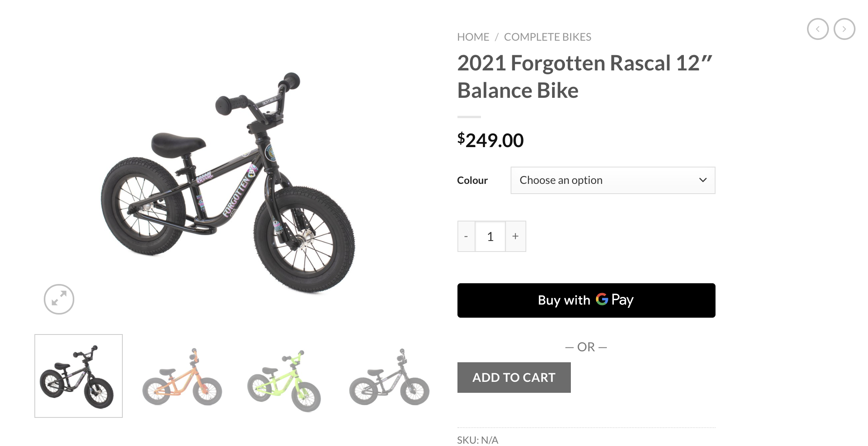Click the ADD TO CART button
The height and width of the screenshot is (446, 868).
pyautogui.click(x=514, y=378)
